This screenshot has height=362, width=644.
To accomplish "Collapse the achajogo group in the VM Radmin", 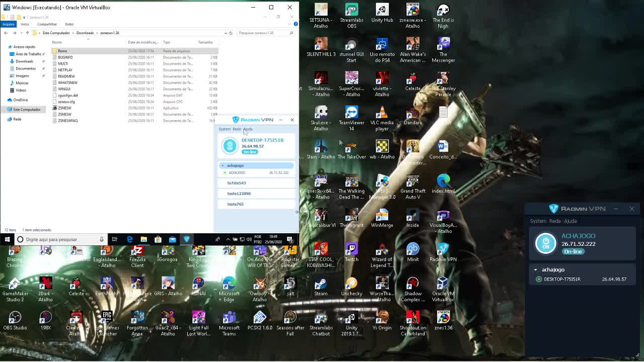I will (222, 165).
